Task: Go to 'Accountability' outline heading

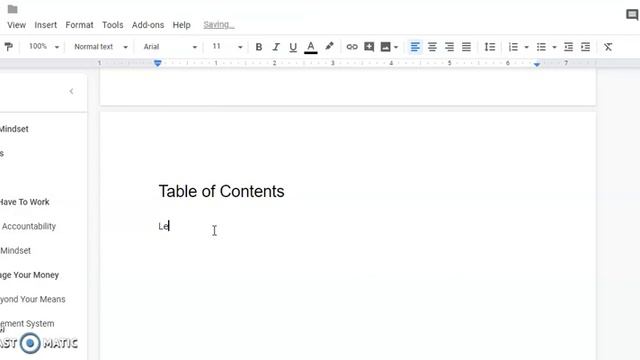Action: pyautogui.click(x=29, y=226)
